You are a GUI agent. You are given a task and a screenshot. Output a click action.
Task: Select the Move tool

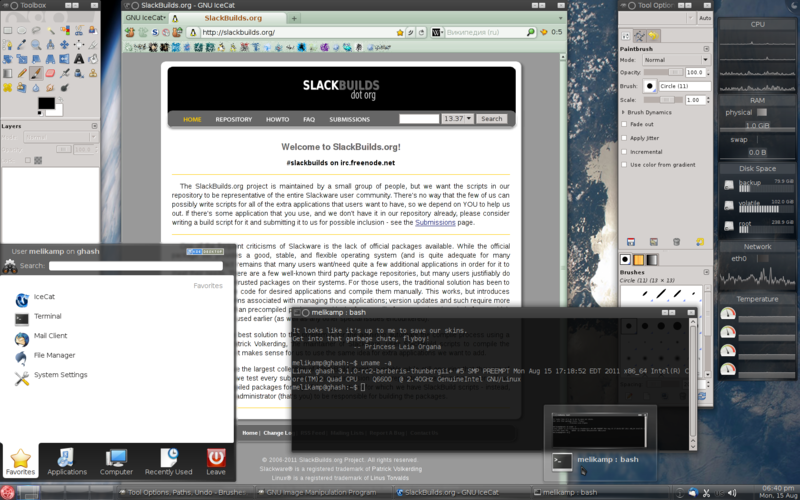coord(64,44)
